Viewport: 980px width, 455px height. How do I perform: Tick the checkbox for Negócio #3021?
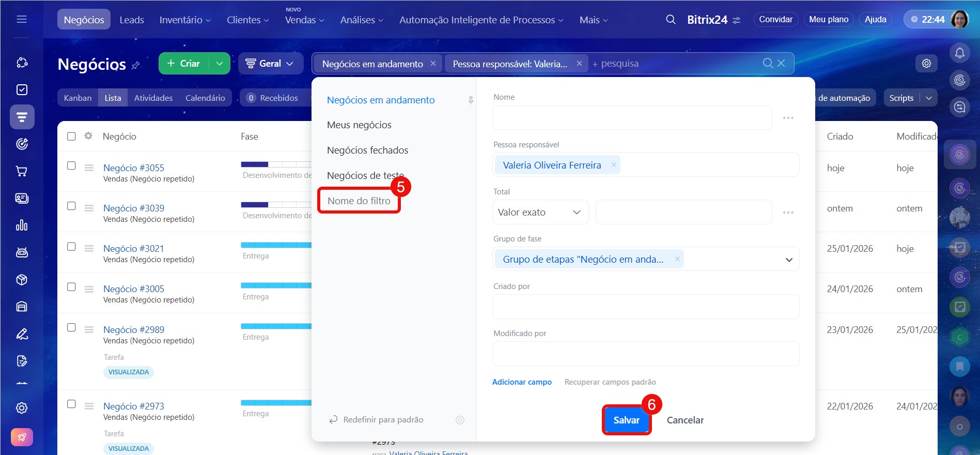pyautogui.click(x=71, y=247)
